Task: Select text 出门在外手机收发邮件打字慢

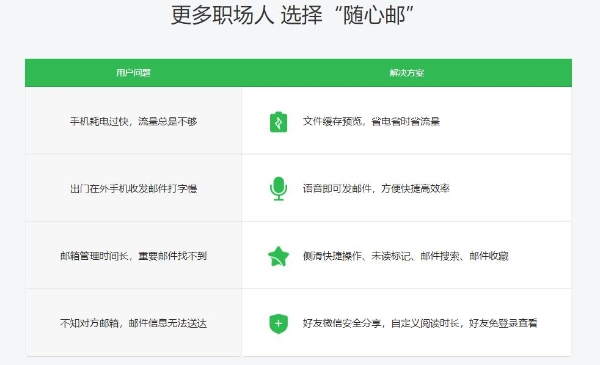Action: point(133,189)
